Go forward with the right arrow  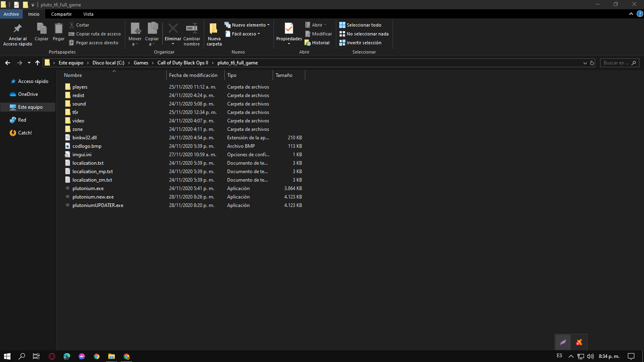[x=19, y=63]
